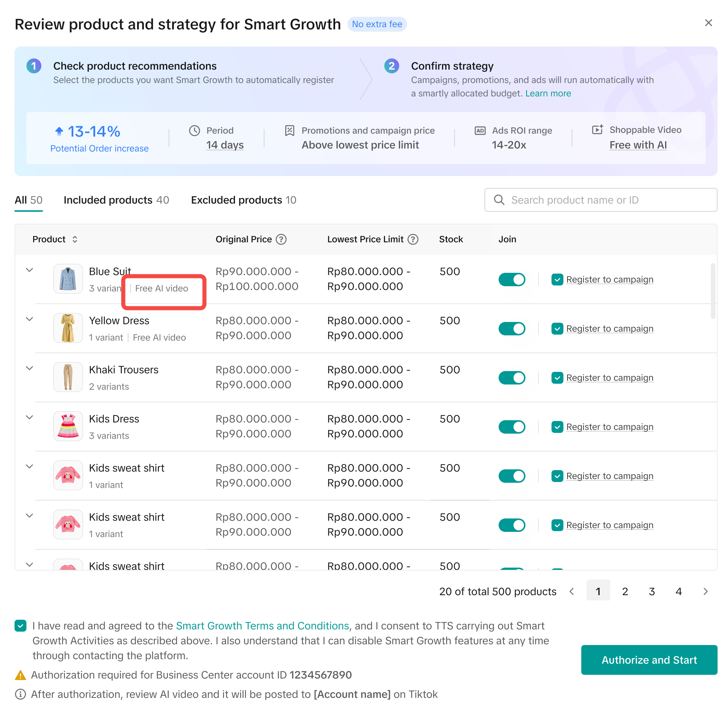Open the Excluded products tab
The height and width of the screenshot is (715, 728).
(x=244, y=200)
